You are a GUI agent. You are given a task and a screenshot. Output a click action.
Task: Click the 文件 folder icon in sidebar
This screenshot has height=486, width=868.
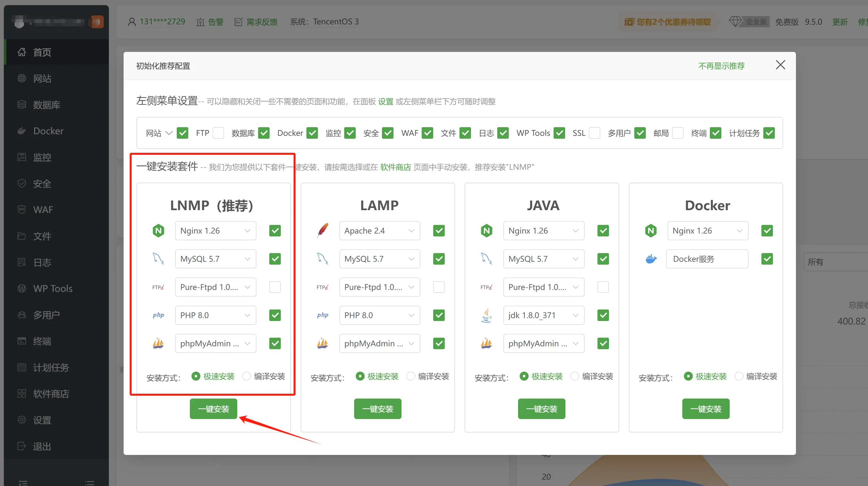tap(21, 236)
